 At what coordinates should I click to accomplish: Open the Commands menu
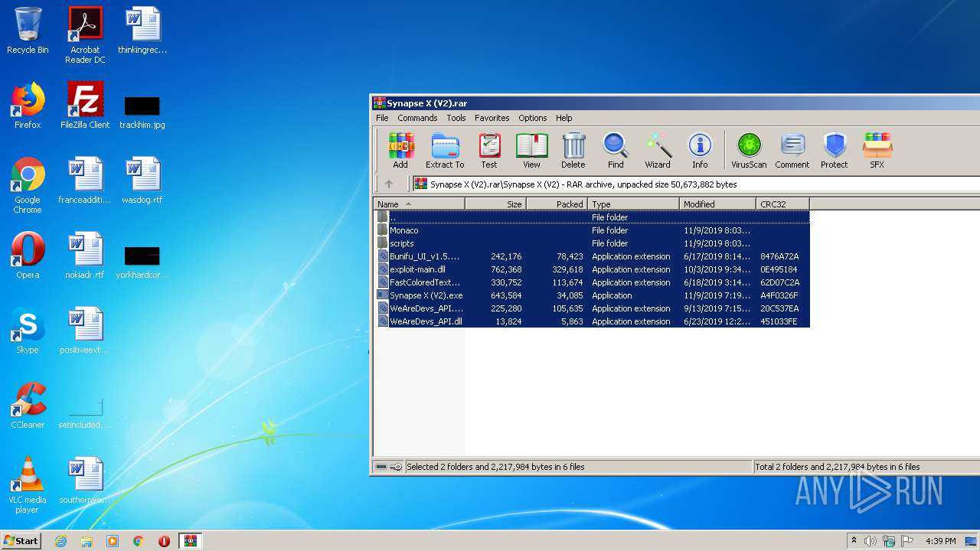point(417,118)
